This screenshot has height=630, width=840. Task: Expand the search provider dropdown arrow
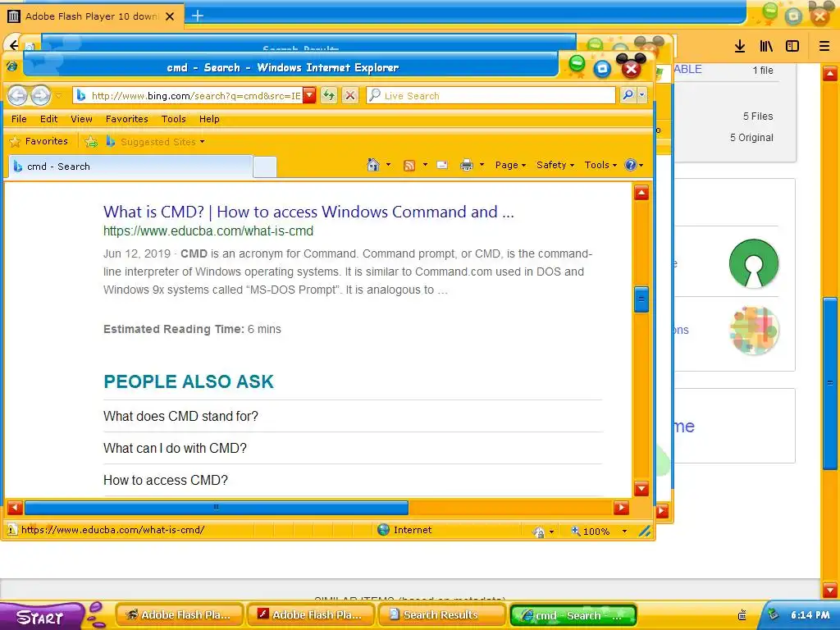pos(641,95)
